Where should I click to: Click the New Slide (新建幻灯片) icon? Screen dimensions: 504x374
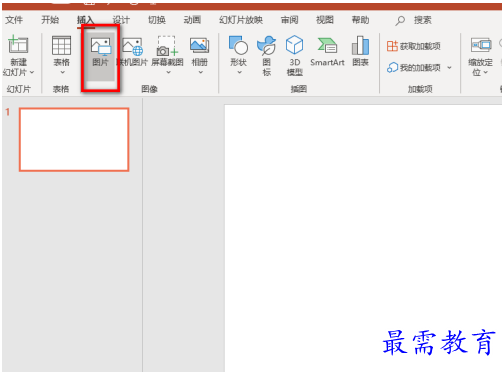[18, 44]
